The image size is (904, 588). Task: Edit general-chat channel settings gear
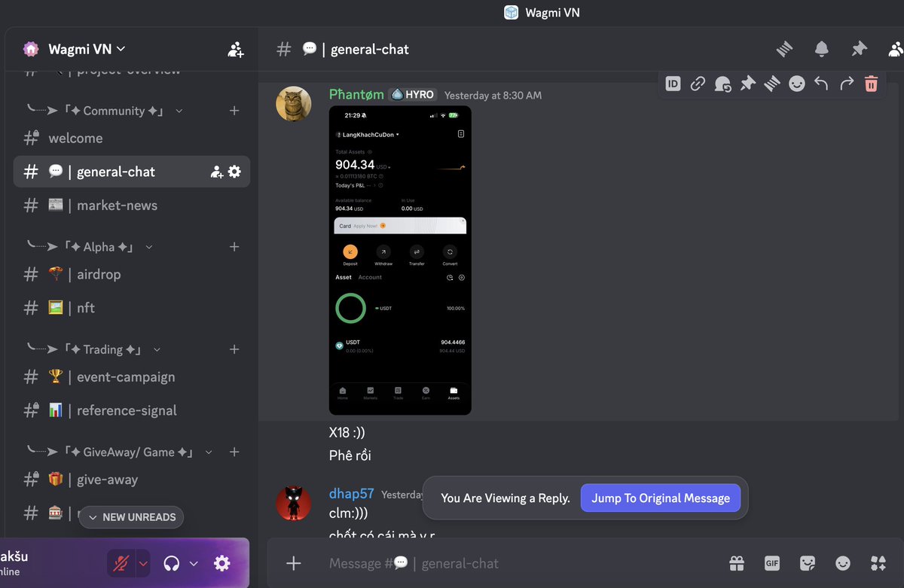pyautogui.click(x=234, y=172)
